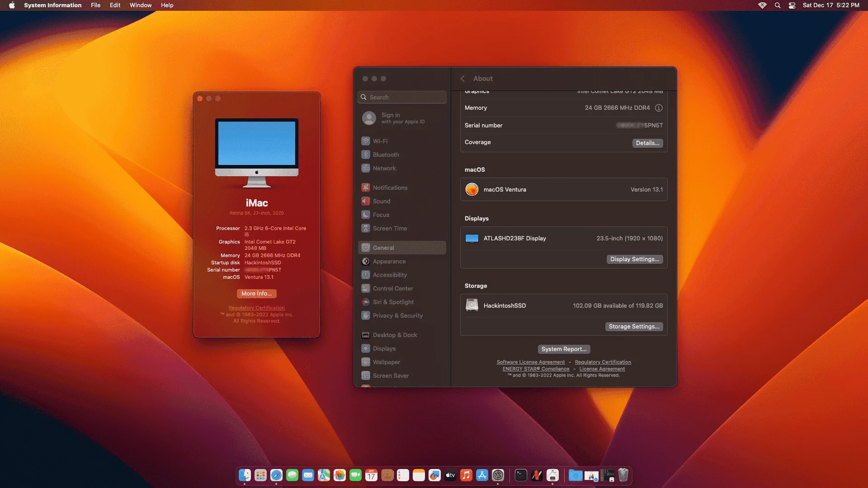Click the Storage Settings button
868x488 pixels.
[634, 327]
